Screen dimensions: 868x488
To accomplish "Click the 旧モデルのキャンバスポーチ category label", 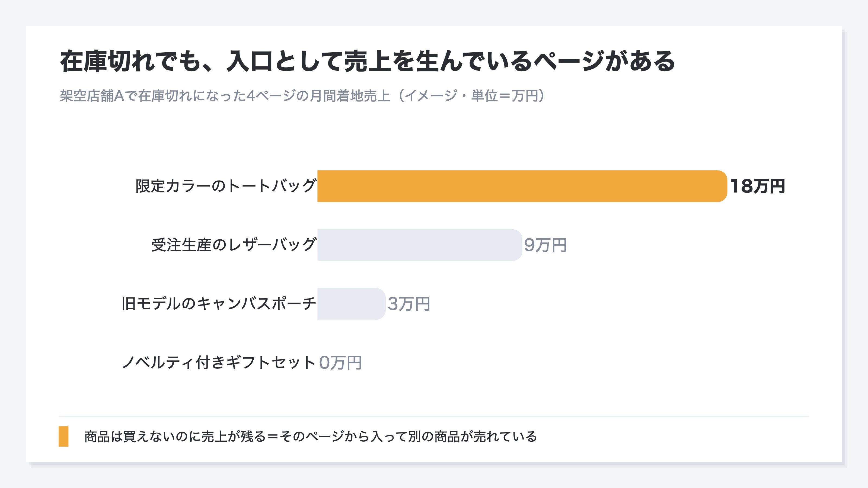I will 219,304.
